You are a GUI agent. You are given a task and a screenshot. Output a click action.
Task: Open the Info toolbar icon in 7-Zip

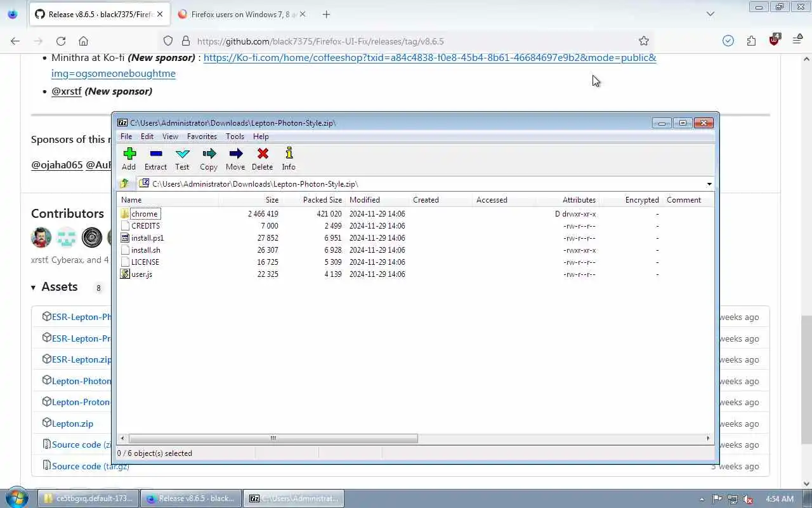click(289, 159)
